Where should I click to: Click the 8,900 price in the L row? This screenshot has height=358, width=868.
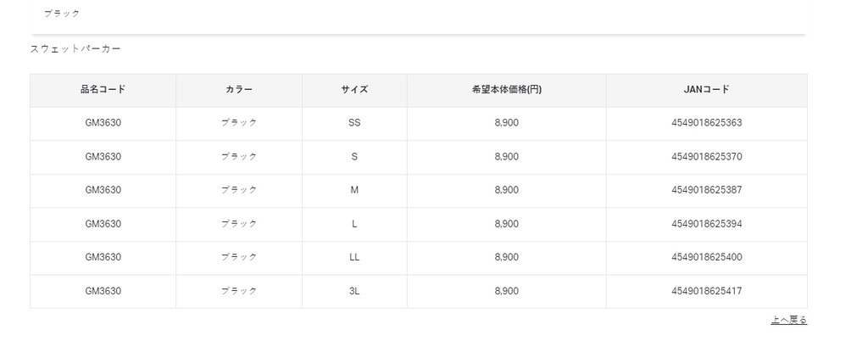click(506, 224)
